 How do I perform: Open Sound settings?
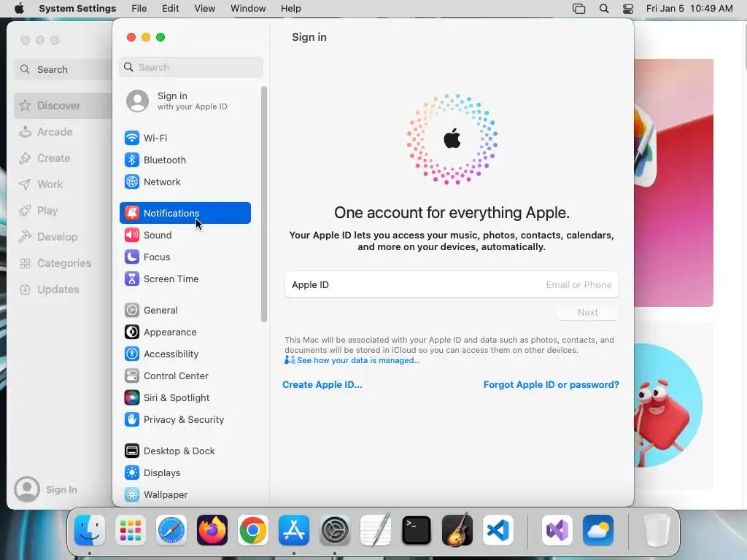tap(185, 235)
